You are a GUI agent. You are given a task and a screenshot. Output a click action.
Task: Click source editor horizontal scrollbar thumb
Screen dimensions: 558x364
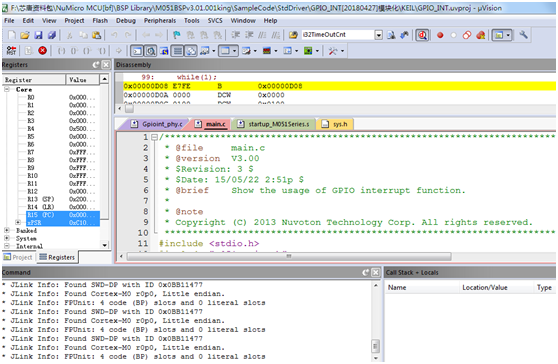pyautogui.click(x=289, y=257)
